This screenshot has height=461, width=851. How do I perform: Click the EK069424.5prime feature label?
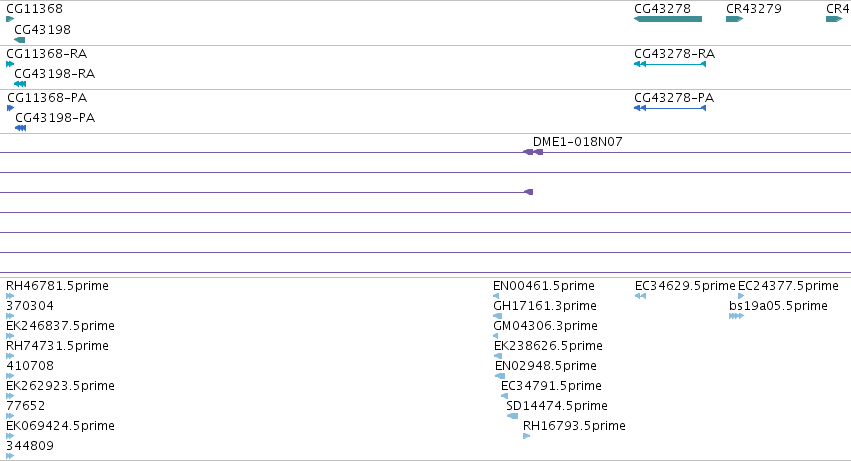(60, 426)
